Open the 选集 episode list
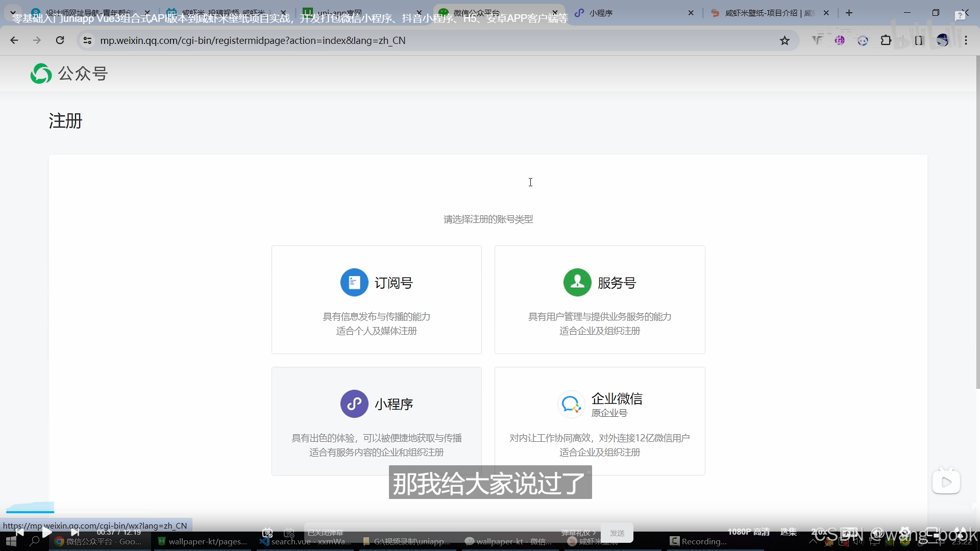The height and width of the screenshot is (551, 980). (788, 532)
